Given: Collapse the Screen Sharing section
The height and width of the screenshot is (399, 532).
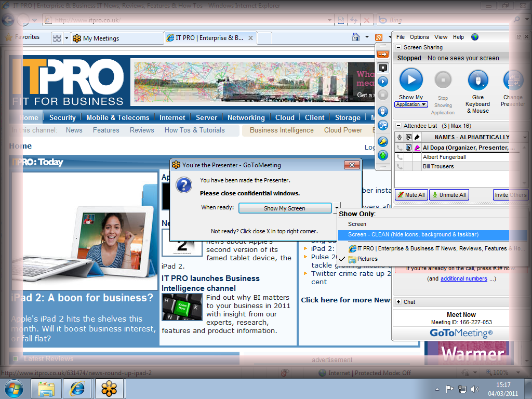Looking at the screenshot, I should click(x=398, y=47).
